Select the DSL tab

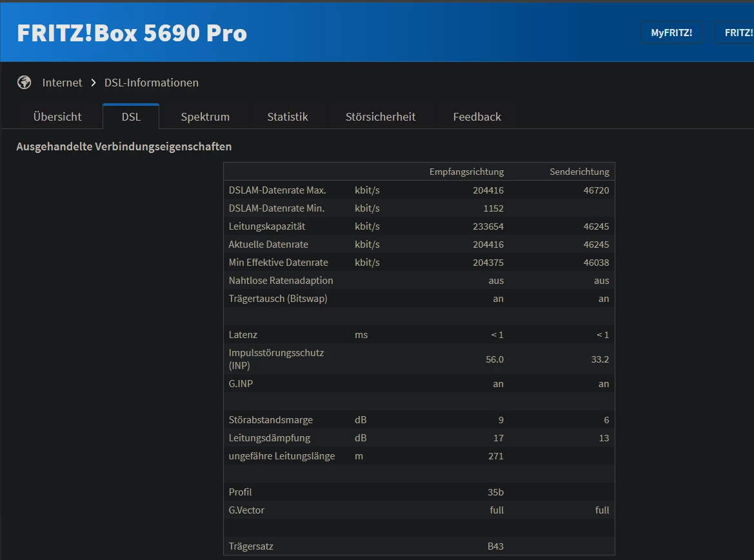tap(131, 116)
